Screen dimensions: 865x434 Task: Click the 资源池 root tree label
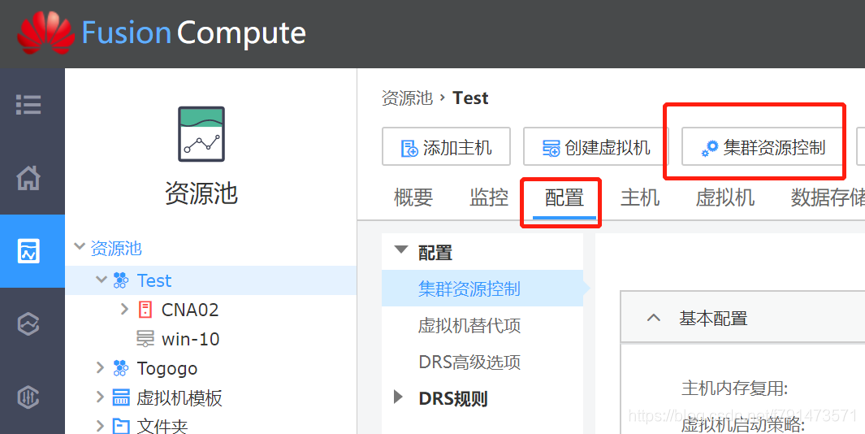[x=116, y=248]
